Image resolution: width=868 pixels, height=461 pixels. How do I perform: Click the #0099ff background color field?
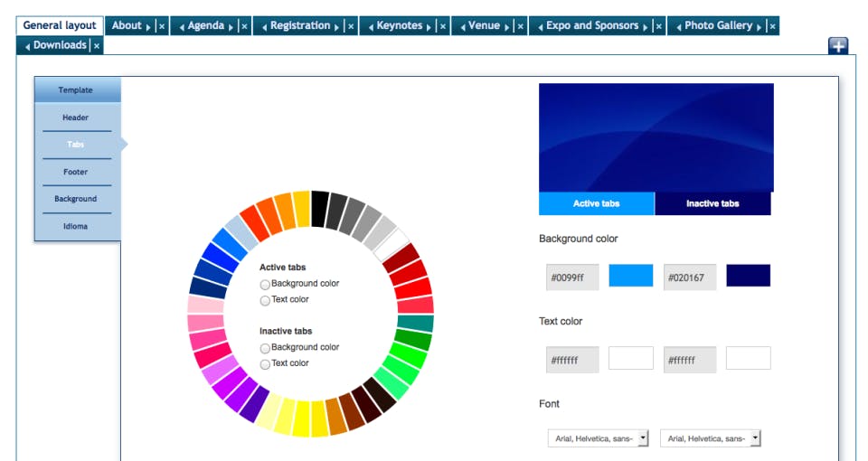coord(572,278)
